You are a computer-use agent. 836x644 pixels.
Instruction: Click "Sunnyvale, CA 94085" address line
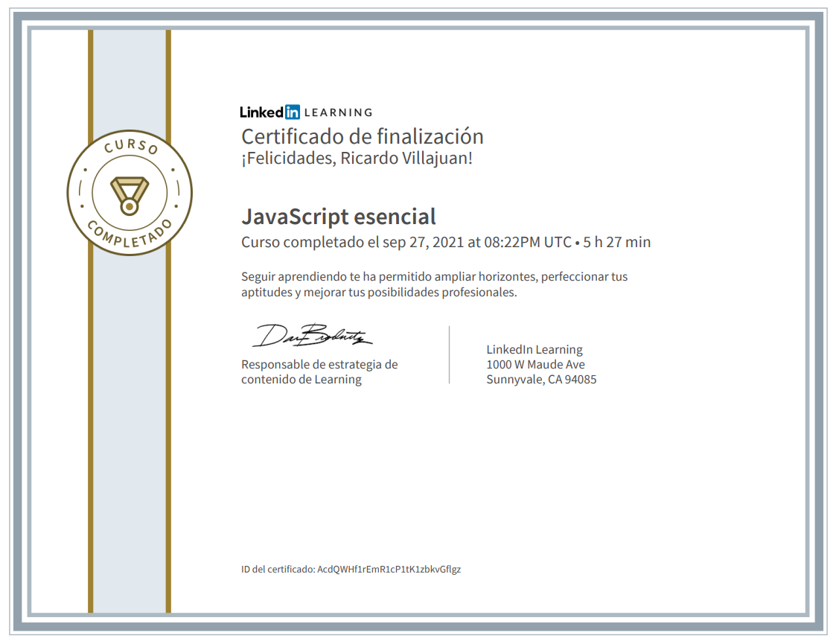540,379
